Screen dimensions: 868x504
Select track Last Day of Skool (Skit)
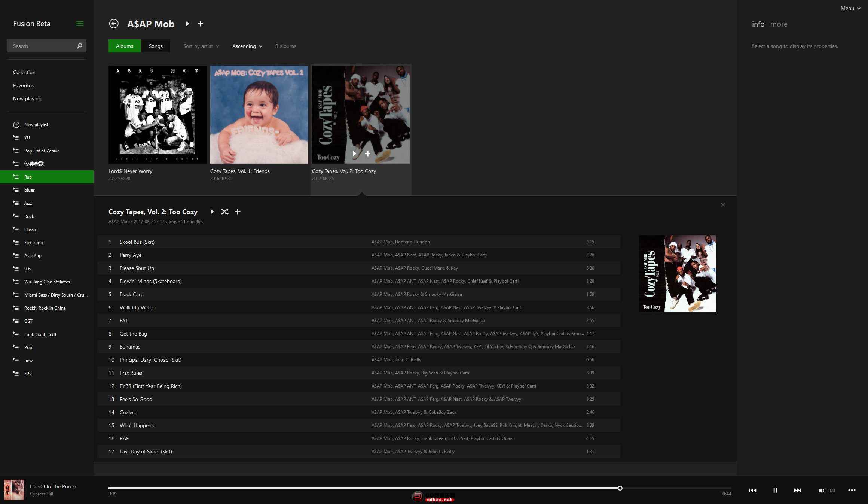click(x=359, y=452)
